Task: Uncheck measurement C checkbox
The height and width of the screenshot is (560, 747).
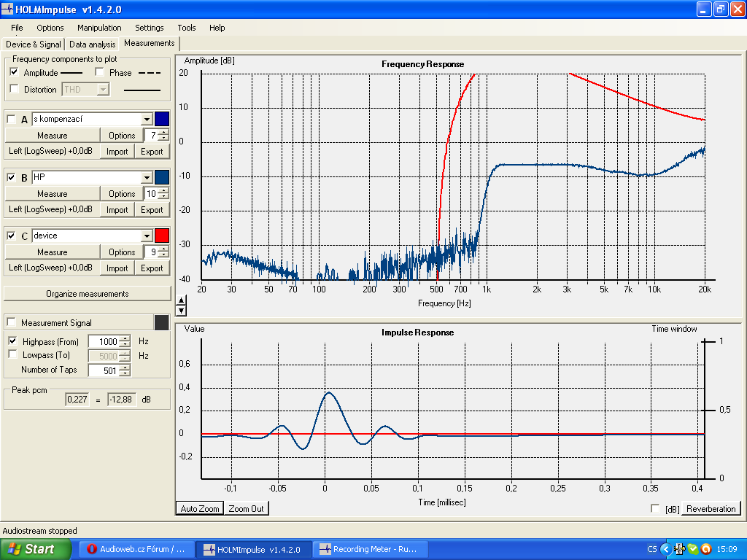Action: (x=12, y=236)
